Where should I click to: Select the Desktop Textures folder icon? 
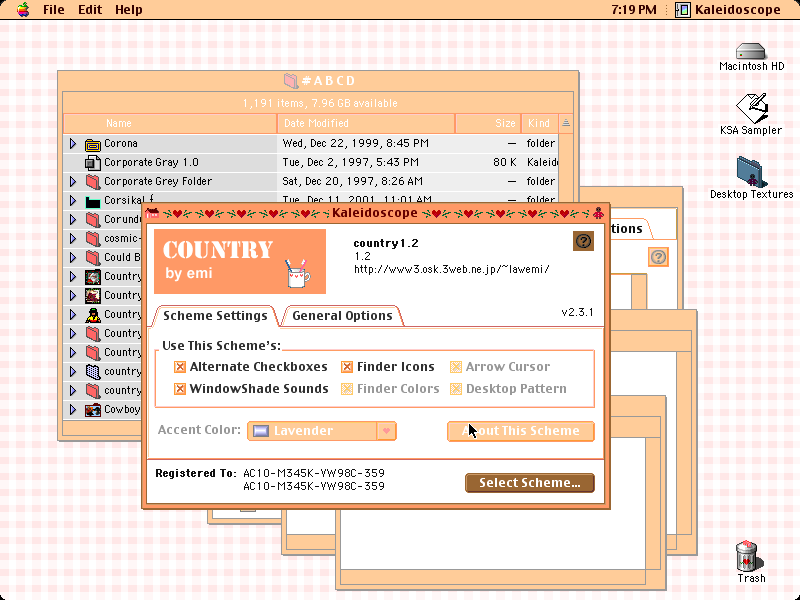(x=751, y=171)
